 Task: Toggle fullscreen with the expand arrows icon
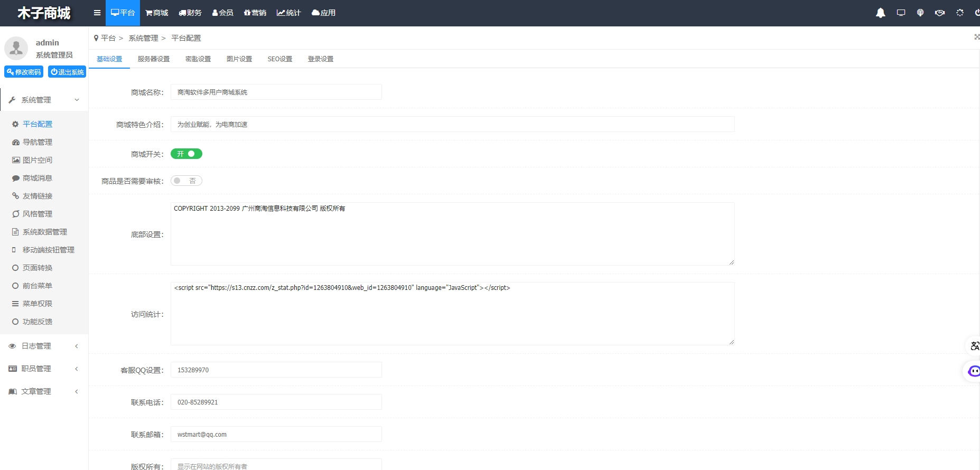pyautogui.click(x=977, y=36)
